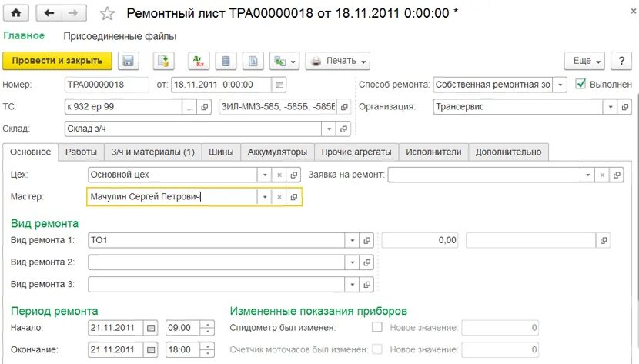Screen dimensions: 639x364
Task: Add document to favorites star
Action: click(x=107, y=13)
